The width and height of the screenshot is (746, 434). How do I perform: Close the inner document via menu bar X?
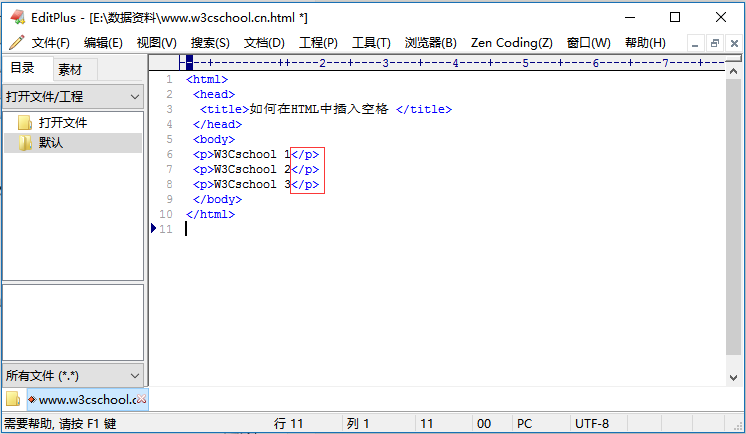734,43
